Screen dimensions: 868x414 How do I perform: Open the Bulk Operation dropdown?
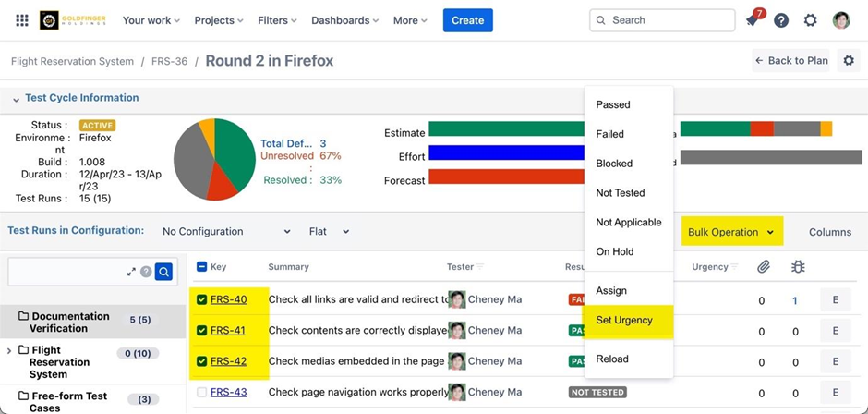point(731,232)
